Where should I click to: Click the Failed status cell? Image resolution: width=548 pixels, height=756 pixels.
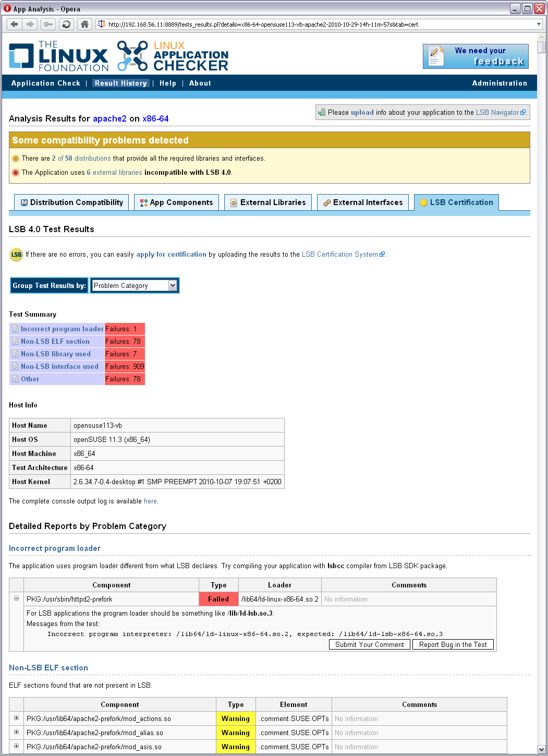click(218, 599)
